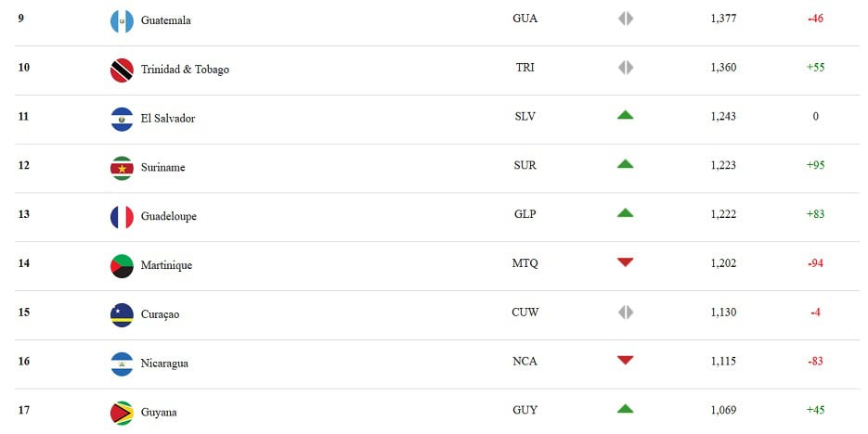This screenshot has width=868, height=434.
Task: Click the Curaçao flag icon
Action: tap(122, 314)
